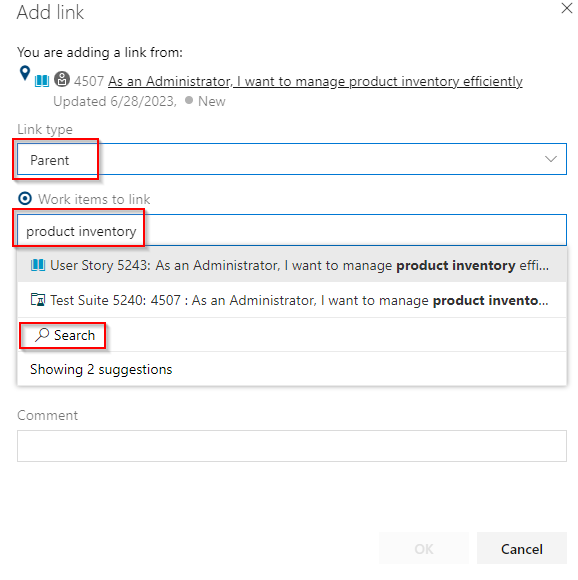Expand the Link type dropdown chevron
The image size is (578, 580).
pyautogui.click(x=551, y=159)
